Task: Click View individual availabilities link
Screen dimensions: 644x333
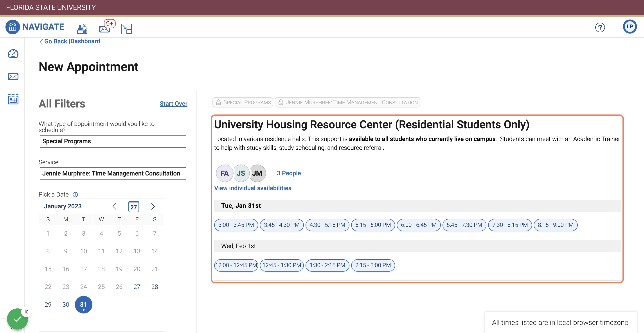Action: click(x=252, y=188)
